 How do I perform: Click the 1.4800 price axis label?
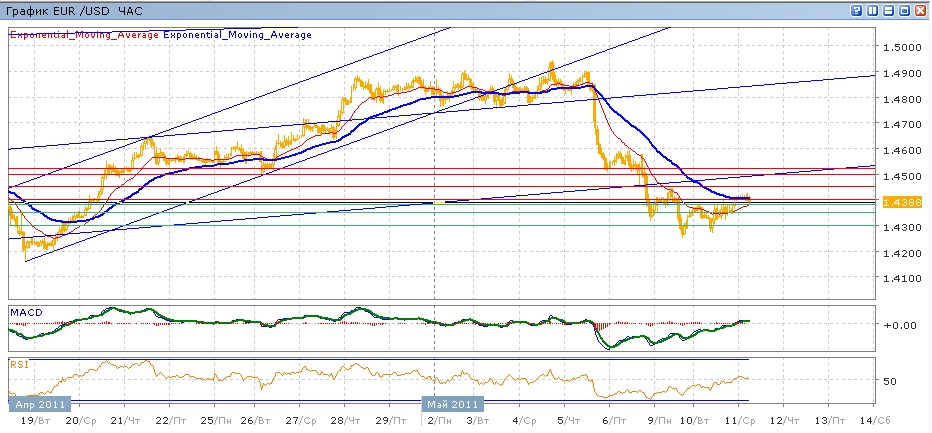pyautogui.click(x=902, y=99)
